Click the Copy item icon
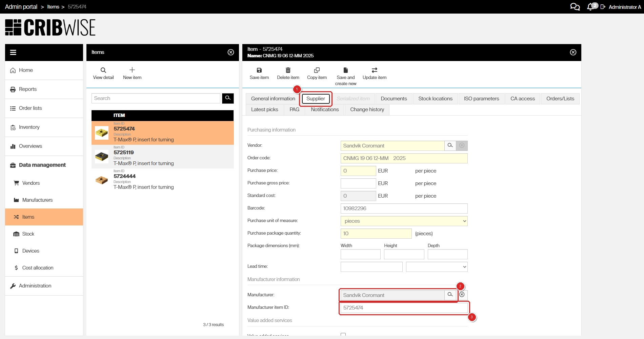This screenshot has width=644, height=339. [x=317, y=70]
